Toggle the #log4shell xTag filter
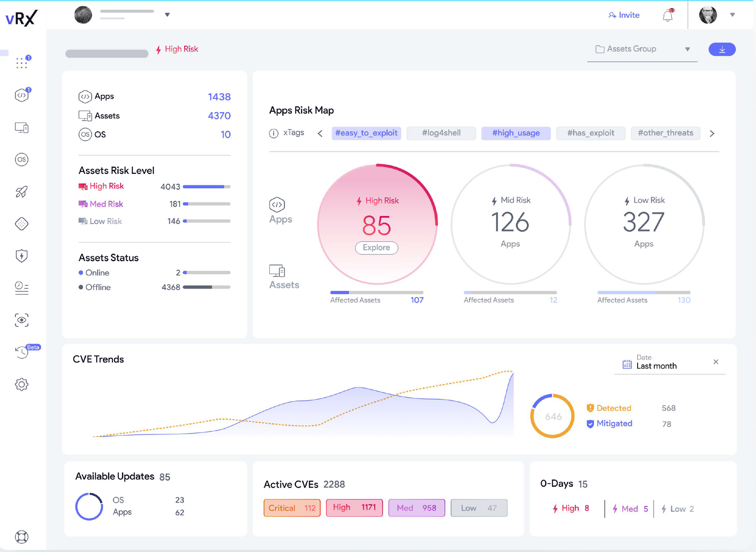Viewport: 756px width, 552px height. pyautogui.click(x=441, y=133)
